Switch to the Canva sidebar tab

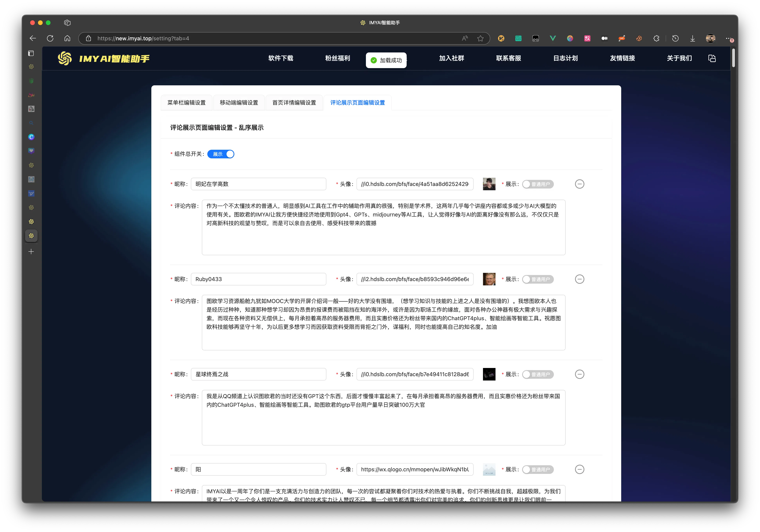point(31,137)
